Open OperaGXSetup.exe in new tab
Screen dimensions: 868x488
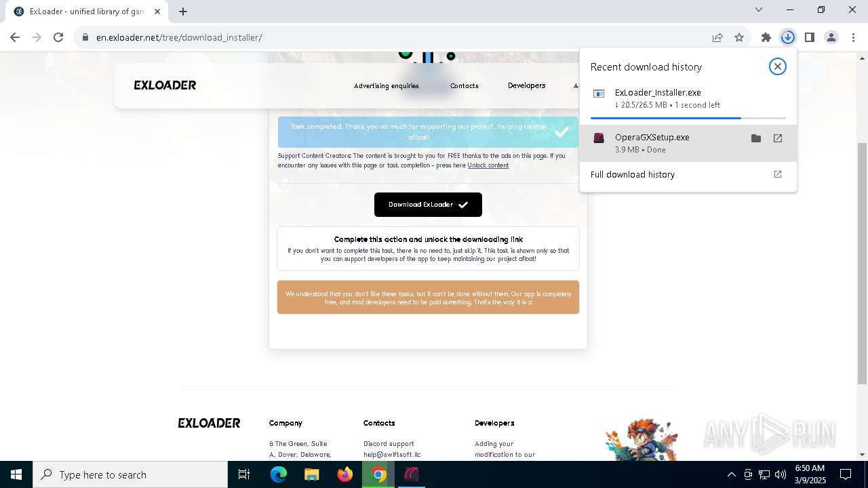(x=778, y=138)
